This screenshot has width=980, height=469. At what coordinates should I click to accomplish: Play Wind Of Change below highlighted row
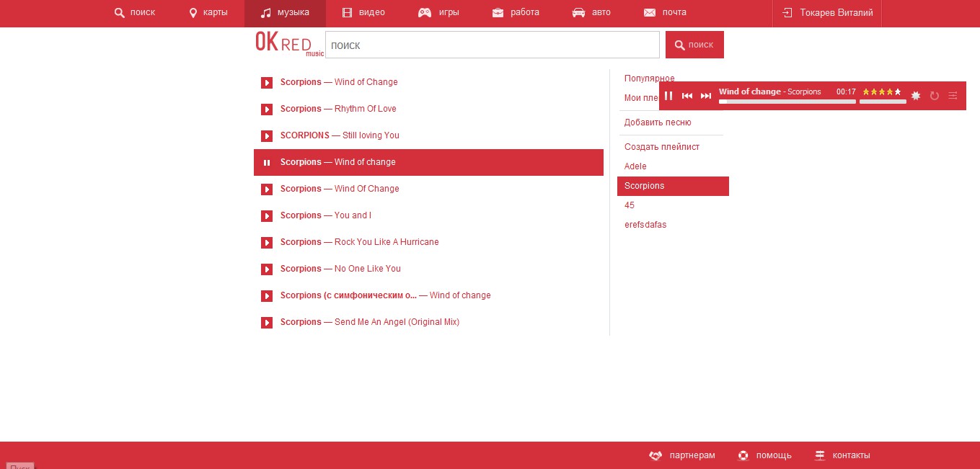pyautogui.click(x=267, y=189)
